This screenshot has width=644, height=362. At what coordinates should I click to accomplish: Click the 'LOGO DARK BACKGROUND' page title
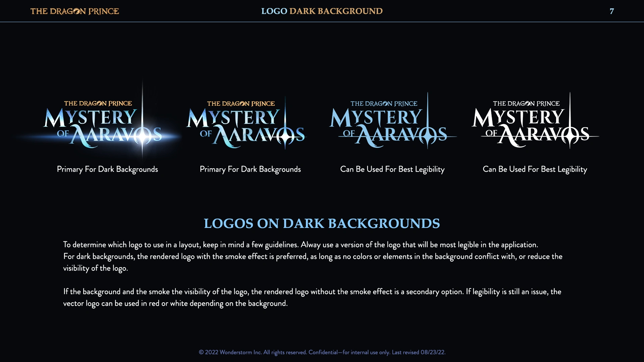click(322, 11)
